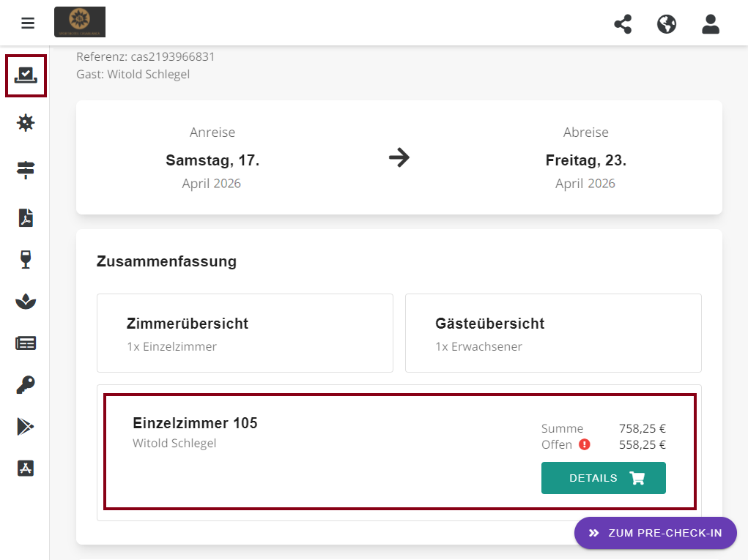Viewport: 748px width, 560px height.
Task: Select the booking check sidebar icon
Action: (x=26, y=75)
